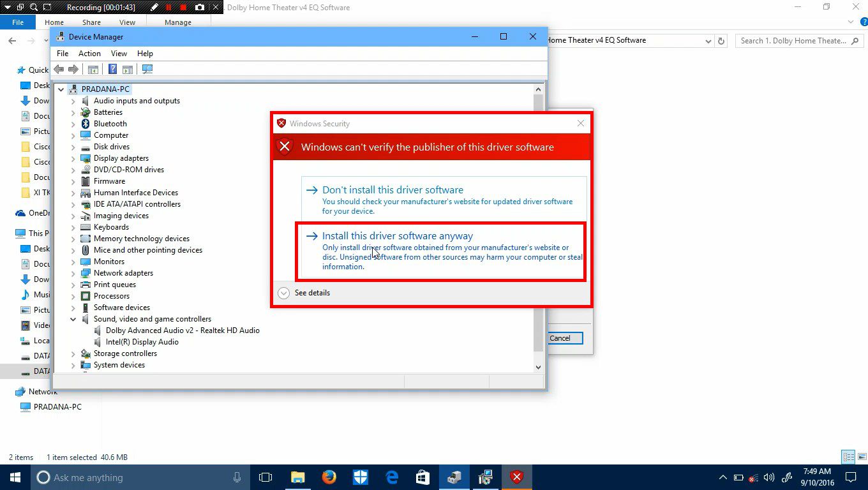Screen dimensions: 868x490
Task: Take a snapshot with the camera icon
Action: 200,8
